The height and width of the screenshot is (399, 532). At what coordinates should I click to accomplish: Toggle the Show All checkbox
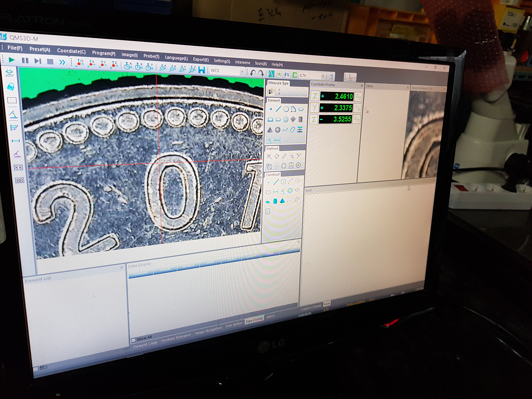click(134, 340)
